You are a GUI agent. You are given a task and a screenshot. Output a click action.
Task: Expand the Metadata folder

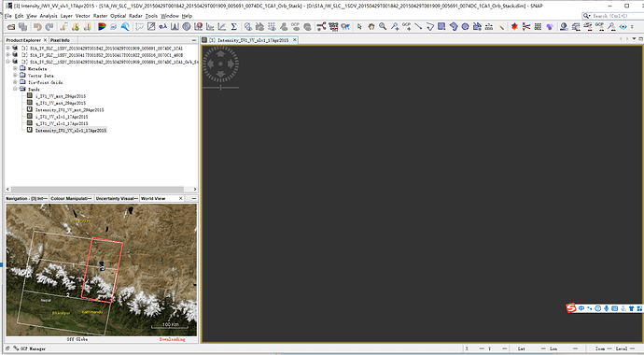tap(15, 68)
